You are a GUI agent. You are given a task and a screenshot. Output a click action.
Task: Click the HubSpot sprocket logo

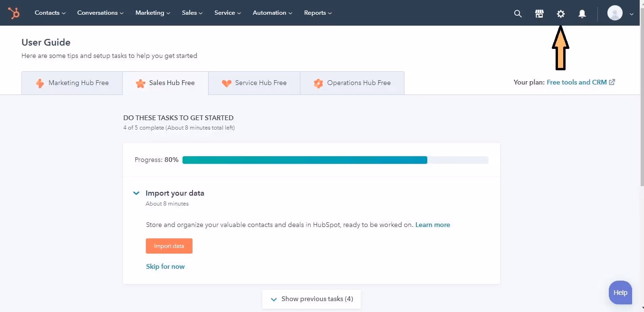click(x=14, y=13)
